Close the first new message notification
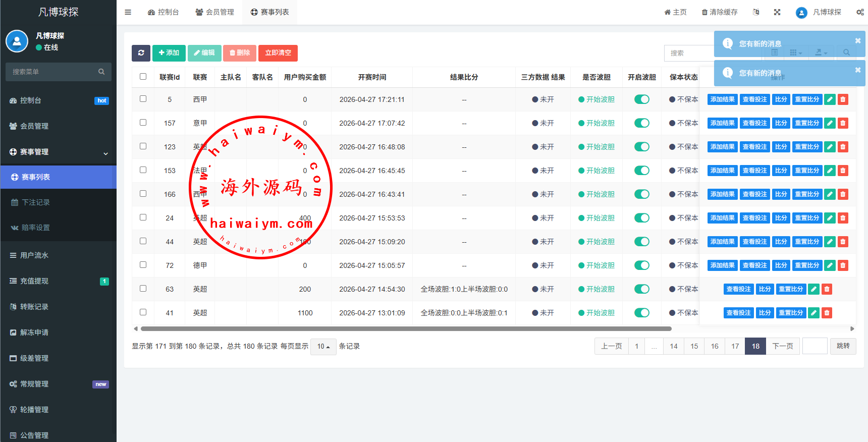Image resolution: width=868 pixels, height=442 pixels. click(x=857, y=41)
